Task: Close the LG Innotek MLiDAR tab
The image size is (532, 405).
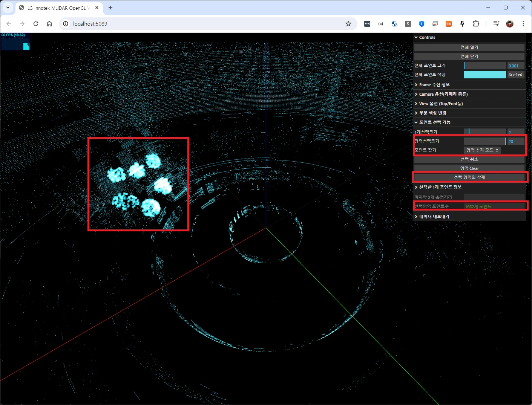Action: pos(97,8)
